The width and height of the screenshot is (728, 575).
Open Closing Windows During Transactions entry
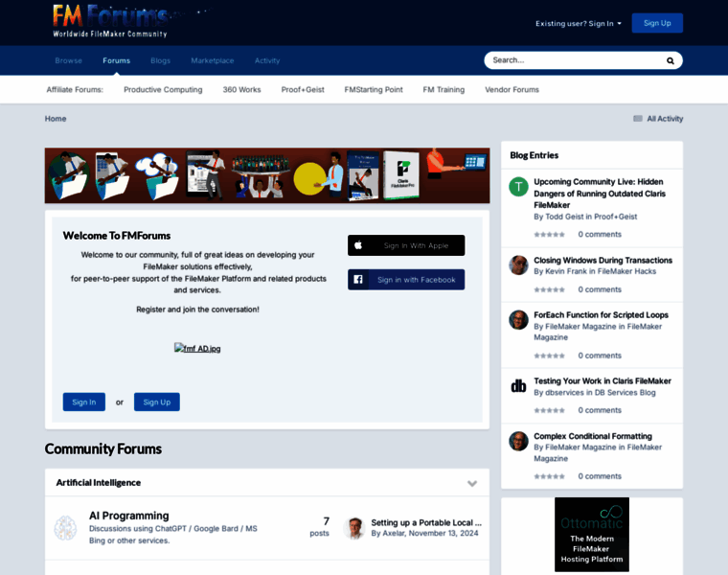click(x=603, y=260)
